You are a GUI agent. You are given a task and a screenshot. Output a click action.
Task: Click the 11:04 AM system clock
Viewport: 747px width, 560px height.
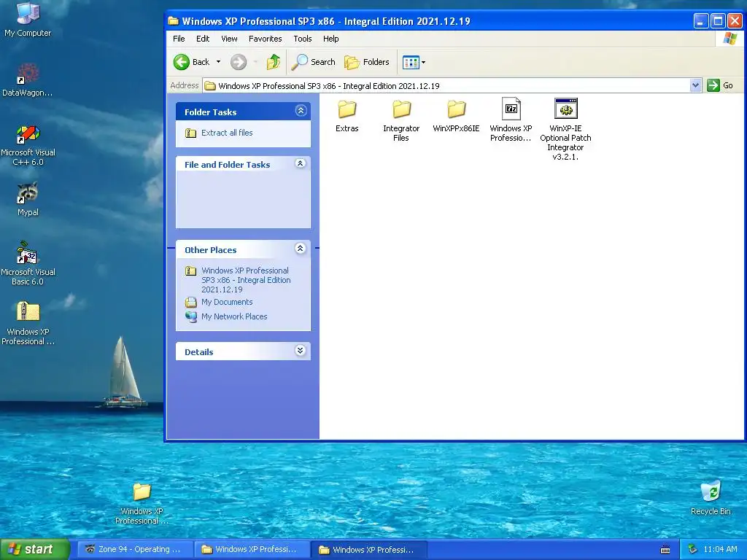(720, 550)
